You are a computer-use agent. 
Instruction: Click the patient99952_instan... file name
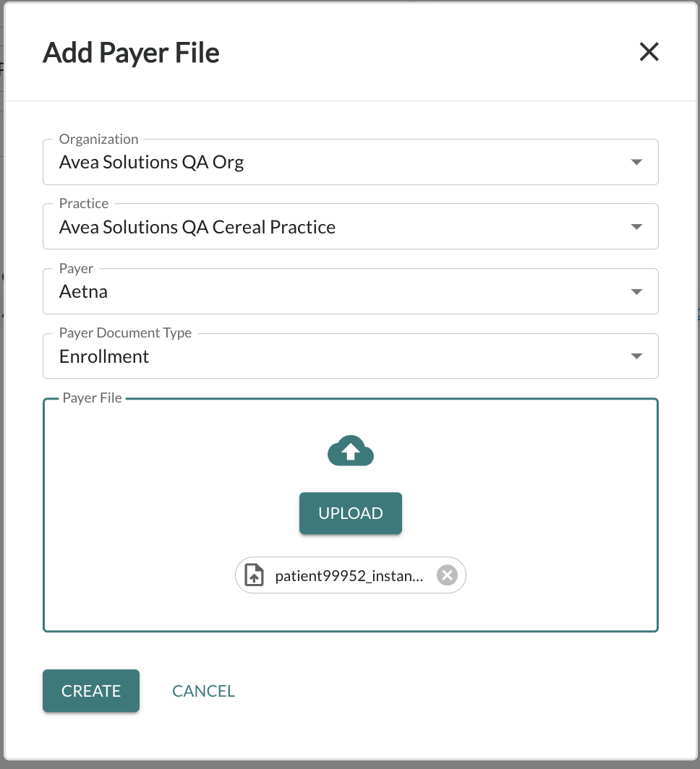click(349, 576)
